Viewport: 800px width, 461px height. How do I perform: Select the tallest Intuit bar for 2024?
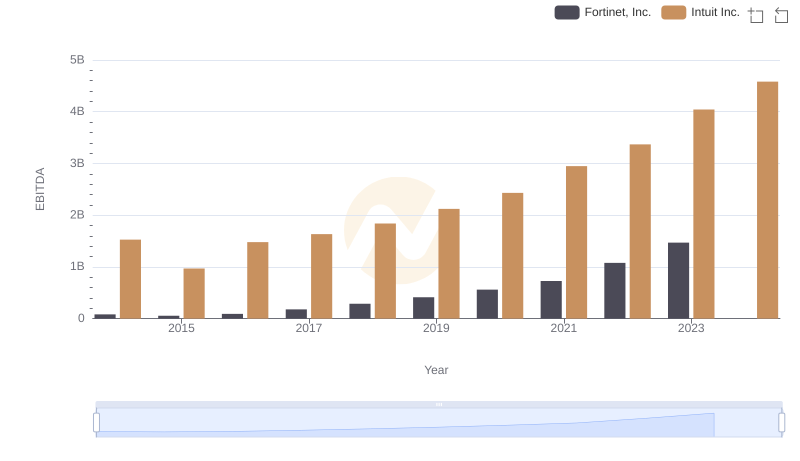[x=767, y=200]
